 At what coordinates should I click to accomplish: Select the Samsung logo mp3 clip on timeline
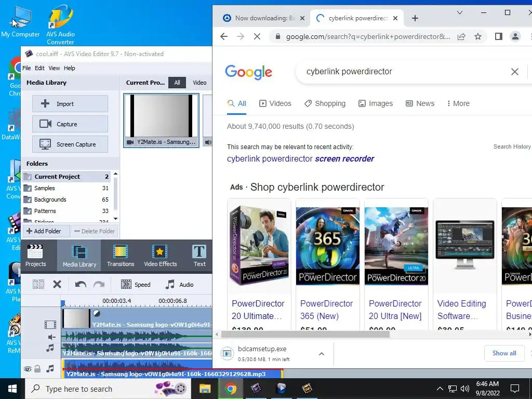(x=172, y=369)
